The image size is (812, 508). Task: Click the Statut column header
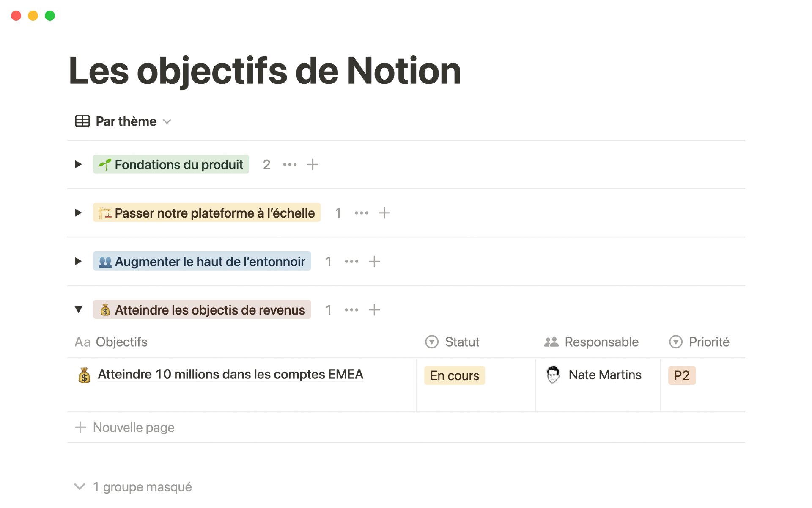pyautogui.click(x=461, y=342)
